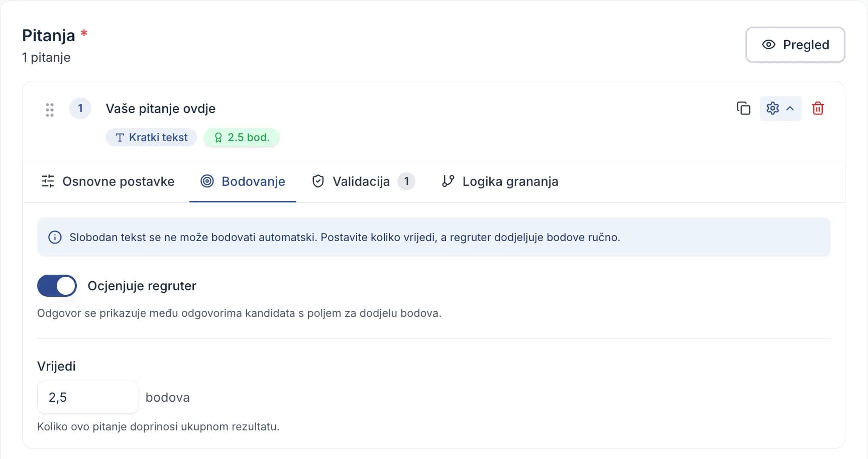Open the Logika grananja tab
This screenshot has width=868, height=459.
coord(500,181)
